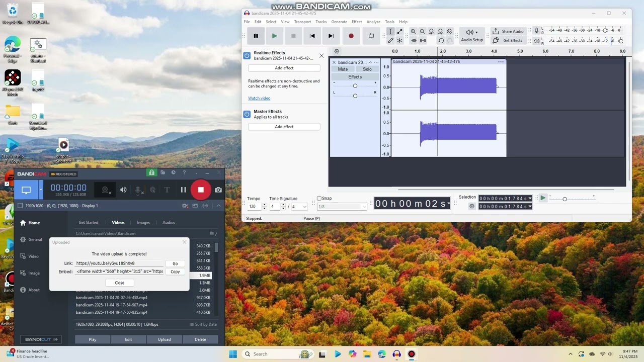Click Play-at-Speed green button
The width and height of the screenshot is (644, 362).
point(542,198)
